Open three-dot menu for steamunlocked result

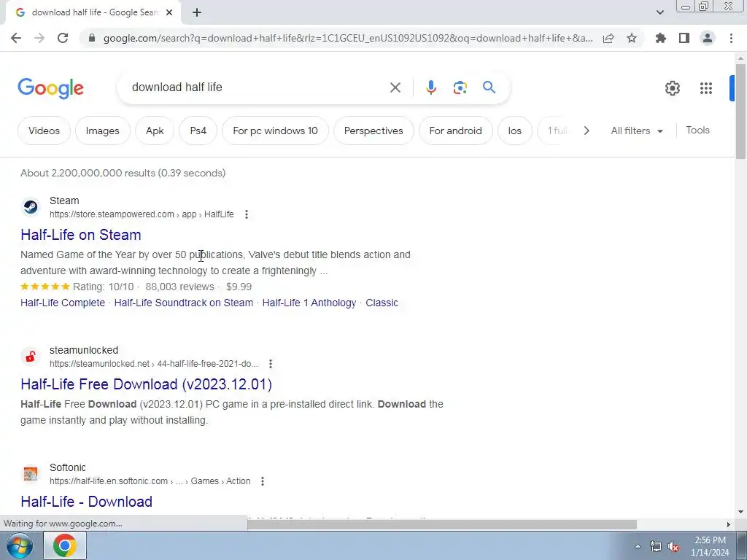click(271, 364)
